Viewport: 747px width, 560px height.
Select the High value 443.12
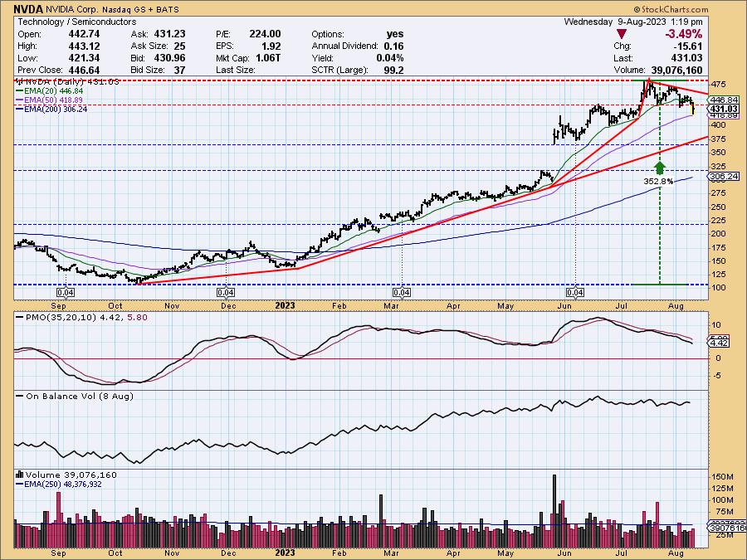84,46
